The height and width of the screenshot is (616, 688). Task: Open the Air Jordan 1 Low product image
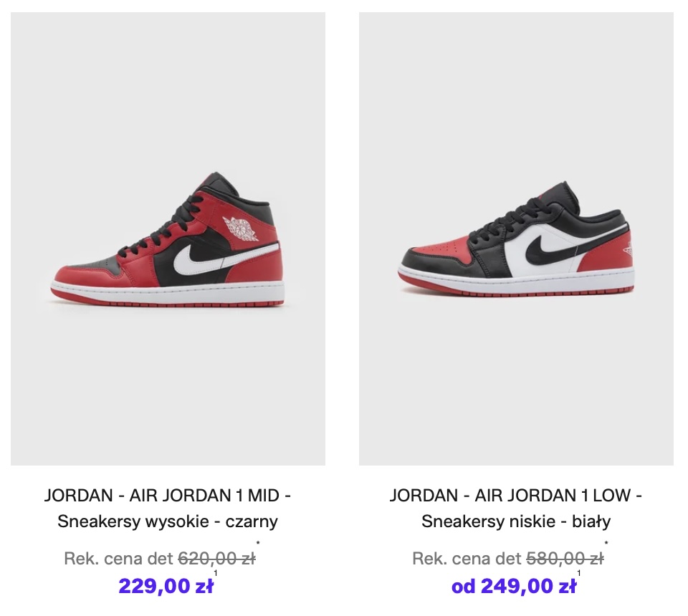click(516, 239)
